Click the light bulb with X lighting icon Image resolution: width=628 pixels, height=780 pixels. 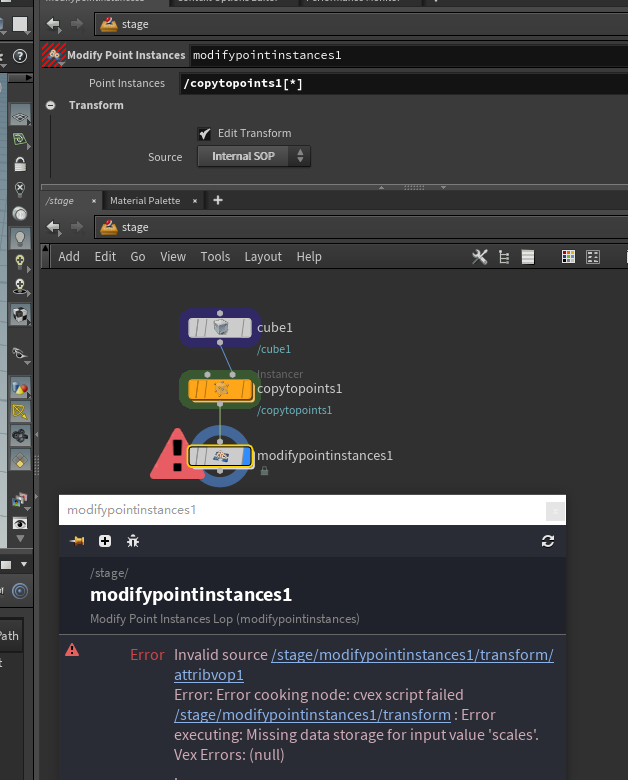point(20,189)
